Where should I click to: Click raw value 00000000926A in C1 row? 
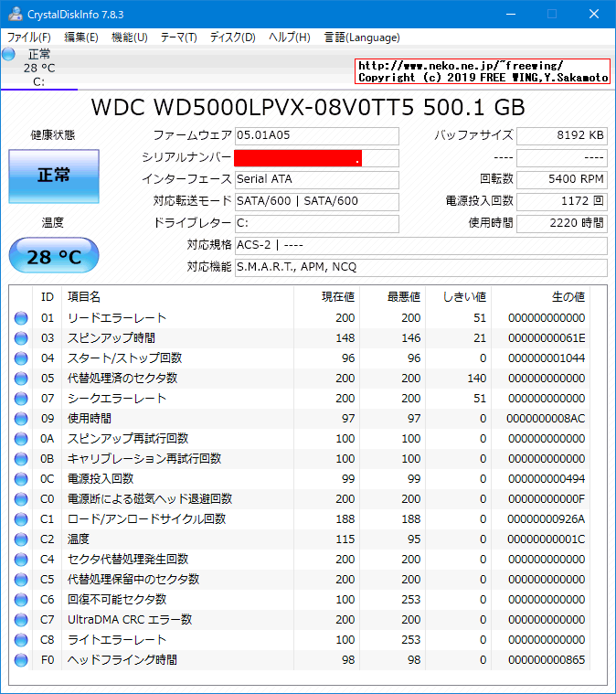pos(546,519)
